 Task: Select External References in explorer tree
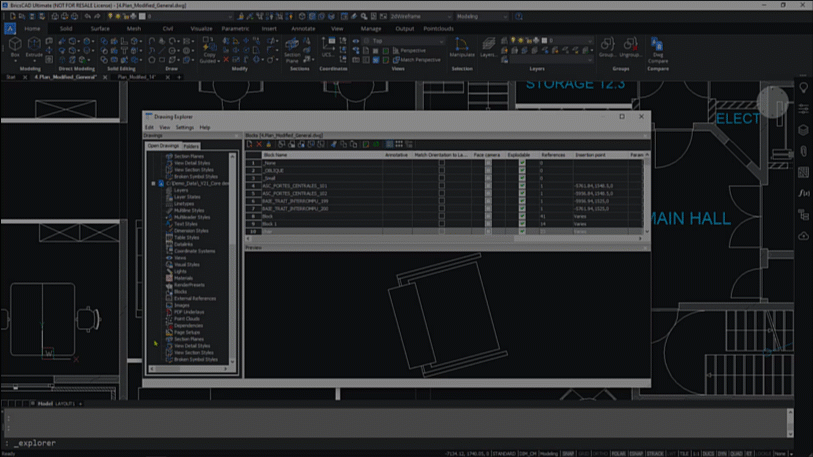tap(194, 299)
